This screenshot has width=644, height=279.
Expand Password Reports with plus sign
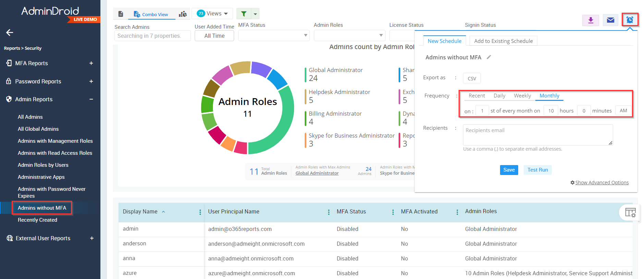click(91, 81)
